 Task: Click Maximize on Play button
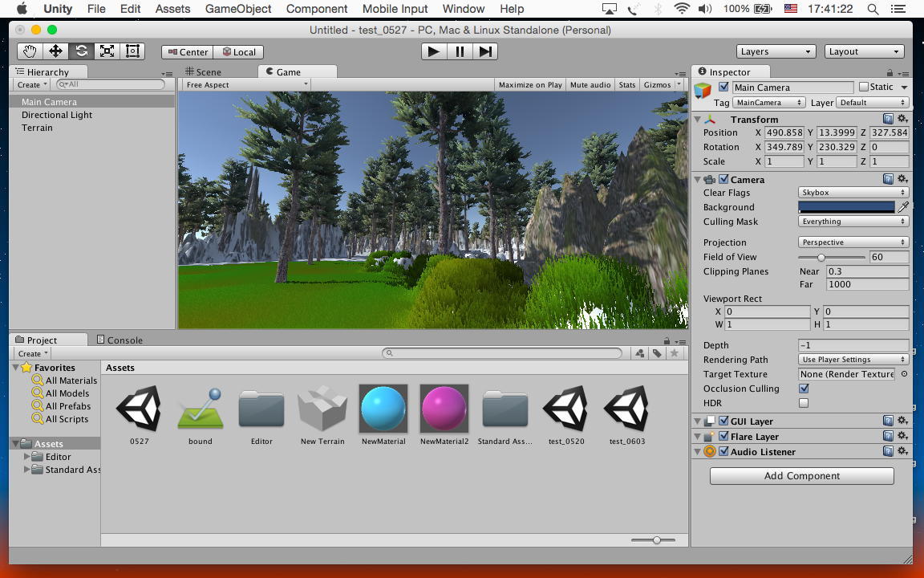[530, 85]
